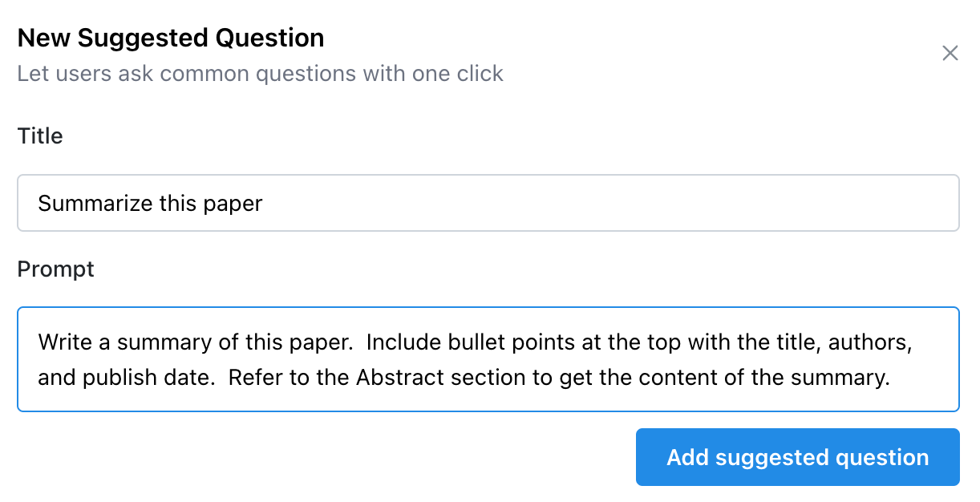Click the "Prompt" field label
The image size is (980, 502).
pos(55,269)
